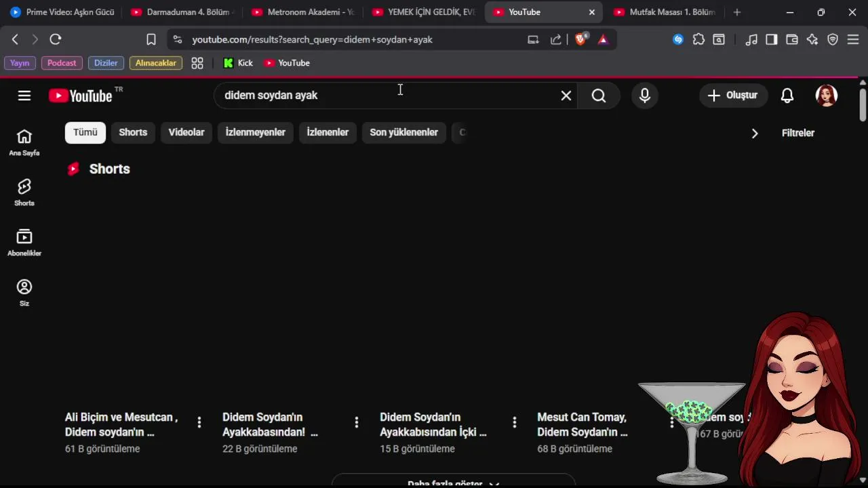Open the Mesut Can Tomay short title
868x488 pixels.
coord(583,424)
